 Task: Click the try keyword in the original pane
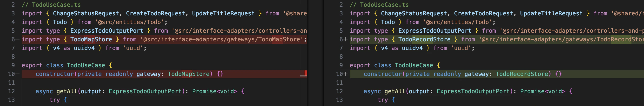point(54,100)
